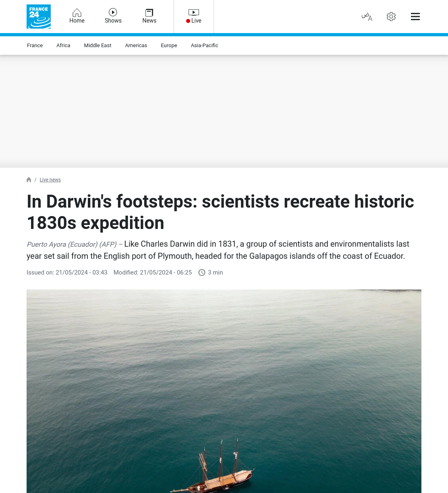
Task: Go to Americas section
Action: click(136, 46)
